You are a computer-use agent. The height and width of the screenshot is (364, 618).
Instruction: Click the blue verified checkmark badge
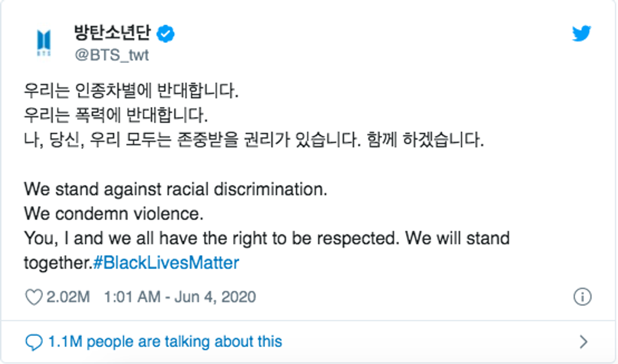pos(166,34)
